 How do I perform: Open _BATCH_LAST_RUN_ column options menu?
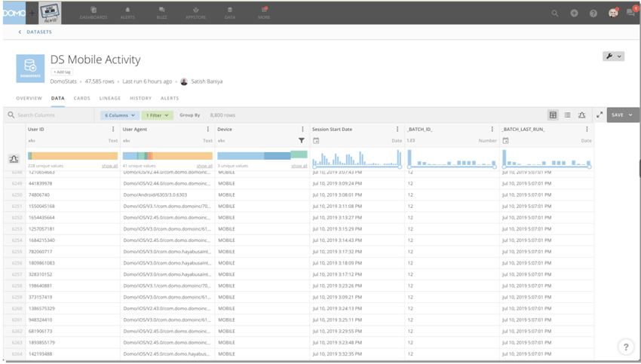(x=587, y=129)
